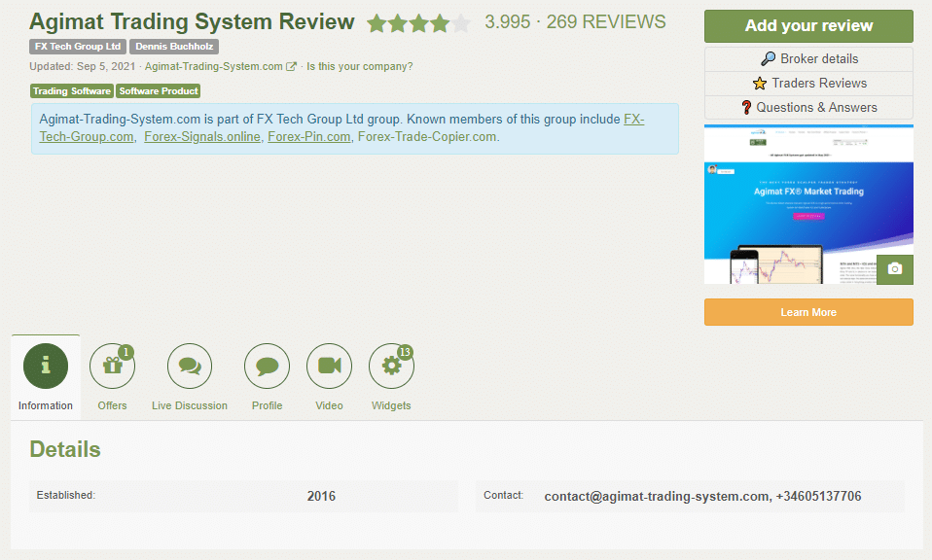Select the Broker details menu item

point(808,58)
